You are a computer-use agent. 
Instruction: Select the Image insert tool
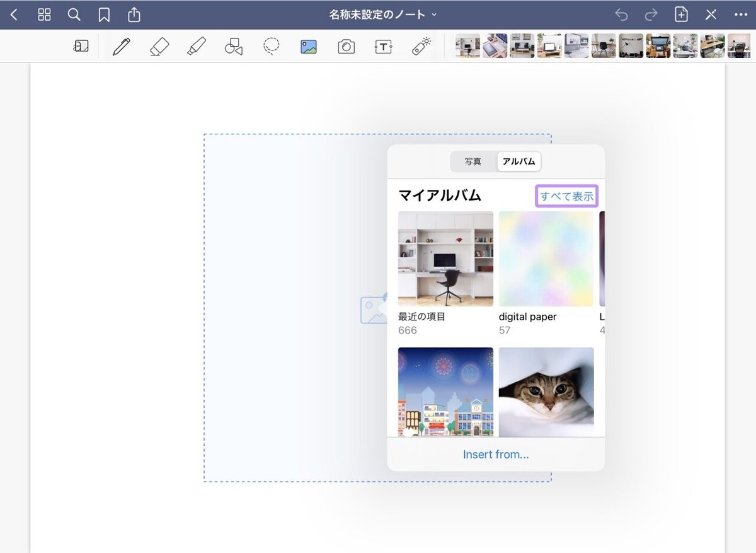point(309,47)
